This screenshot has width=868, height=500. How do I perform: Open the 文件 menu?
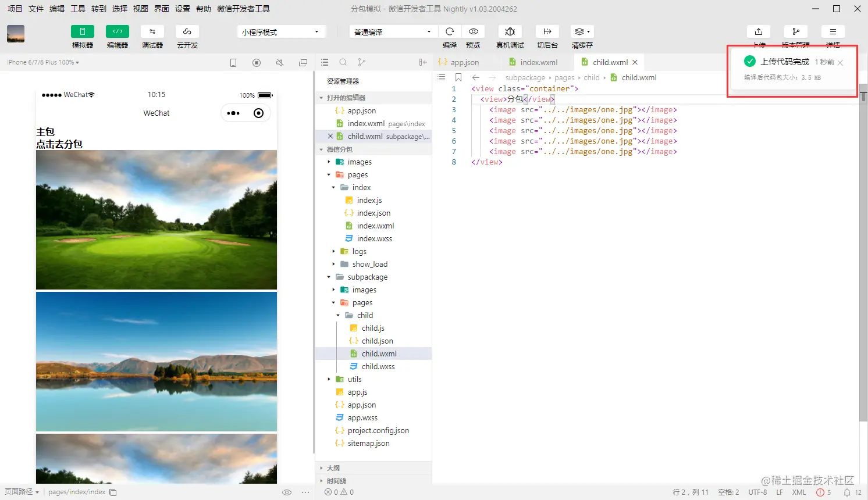[x=36, y=9]
